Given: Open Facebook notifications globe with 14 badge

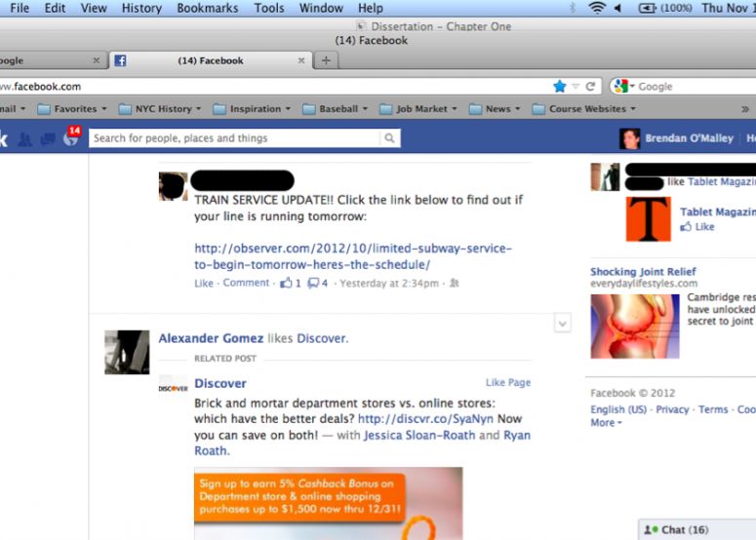Looking at the screenshot, I should pos(70,138).
